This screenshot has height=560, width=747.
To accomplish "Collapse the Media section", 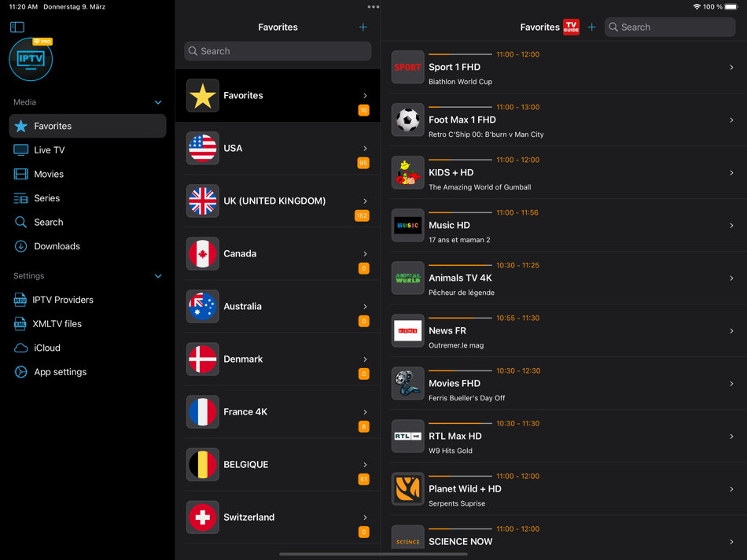I will tap(158, 102).
